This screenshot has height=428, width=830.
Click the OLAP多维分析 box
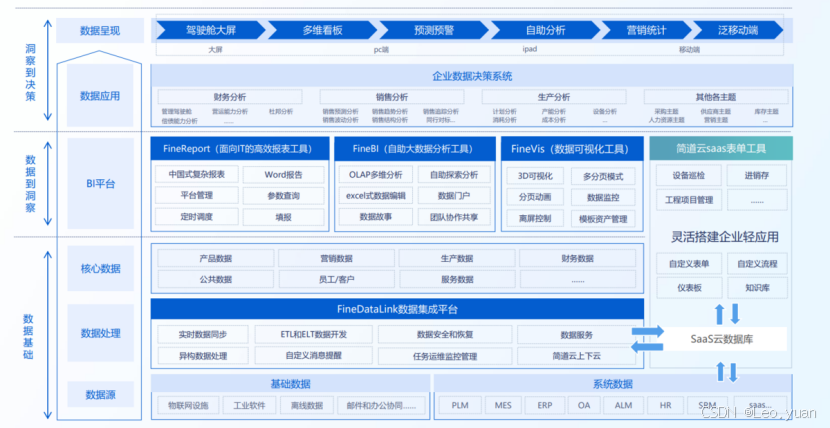[x=375, y=175]
